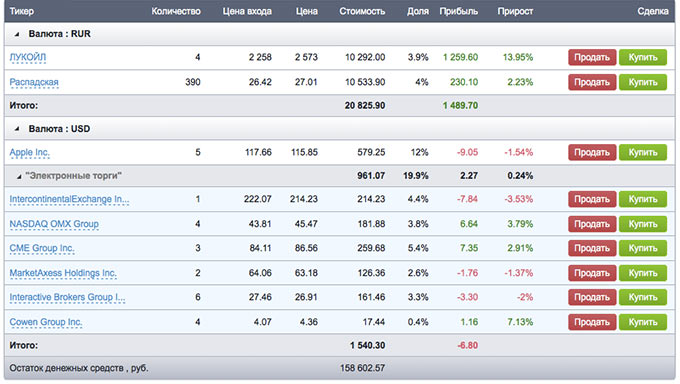The height and width of the screenshot is (384, 680).
Task: Sort by the Прирост column header
Action: 515,11
